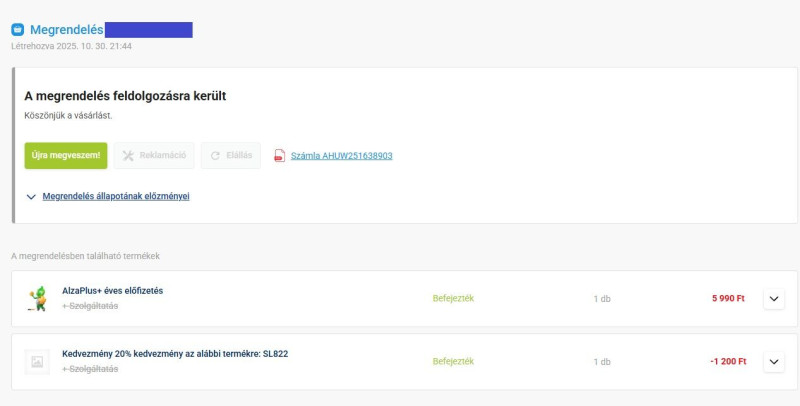Click the circular arrow Elállás icon
The width and height of the screenshot is (800, 406).
tap(216, 156)
